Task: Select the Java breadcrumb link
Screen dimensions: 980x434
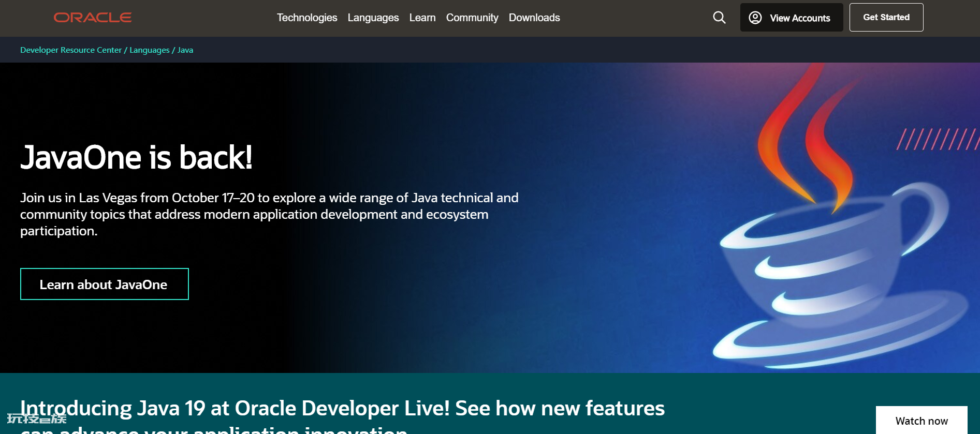Action: (185, 50)
